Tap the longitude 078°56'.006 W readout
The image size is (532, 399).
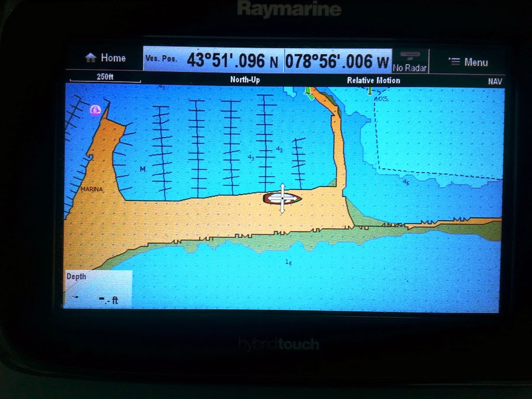337,62
